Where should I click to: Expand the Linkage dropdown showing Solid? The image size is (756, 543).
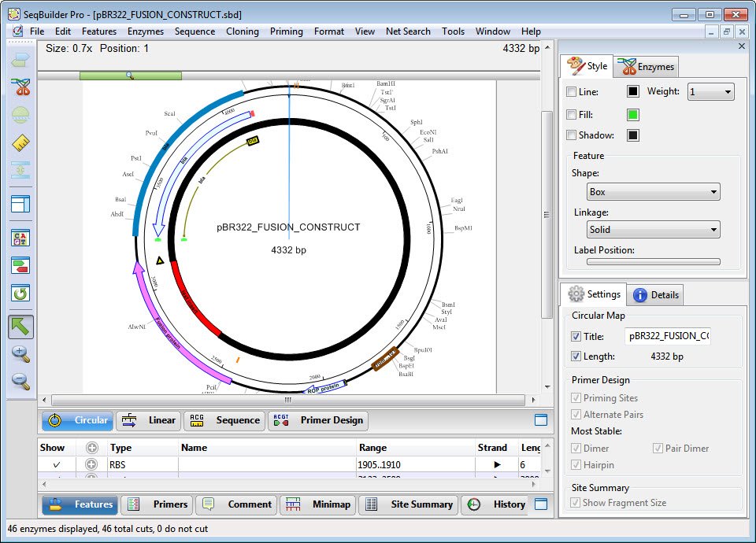coord(654,230)
